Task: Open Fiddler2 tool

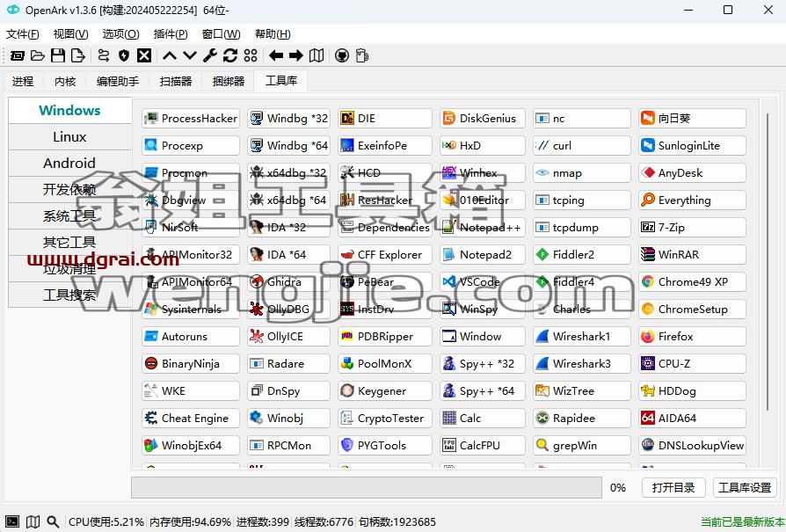Action: 581,255
